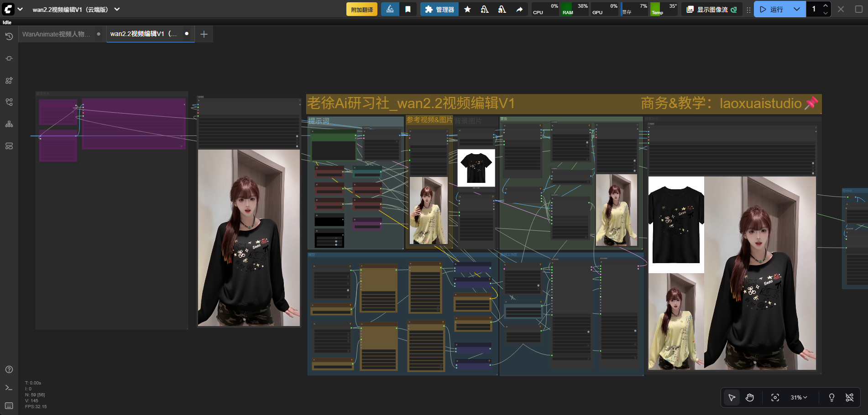This screenshot has width=868, height=415.
Task: Switch to the WanAnimate workflow tab
Action: 56,34
